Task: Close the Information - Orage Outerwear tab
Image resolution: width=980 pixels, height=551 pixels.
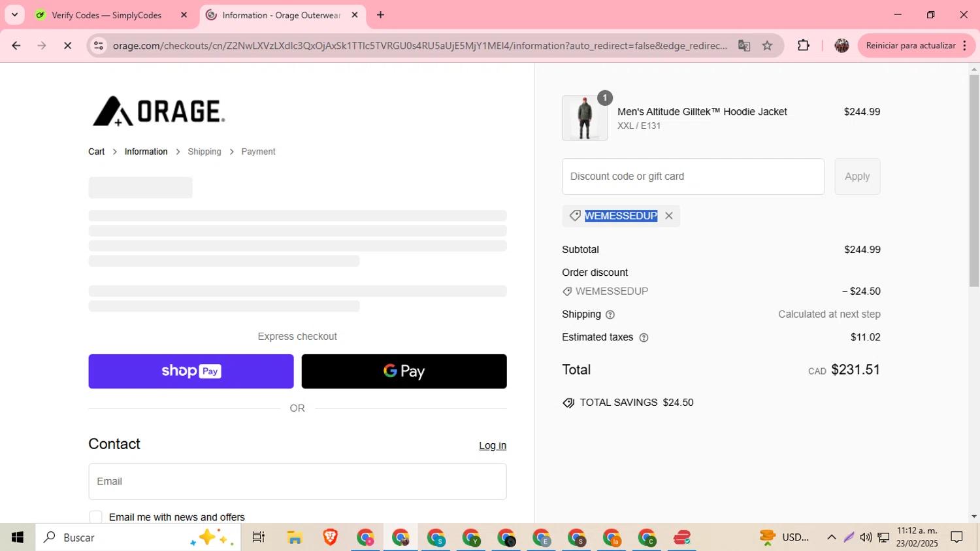Action: pos(355,15)
